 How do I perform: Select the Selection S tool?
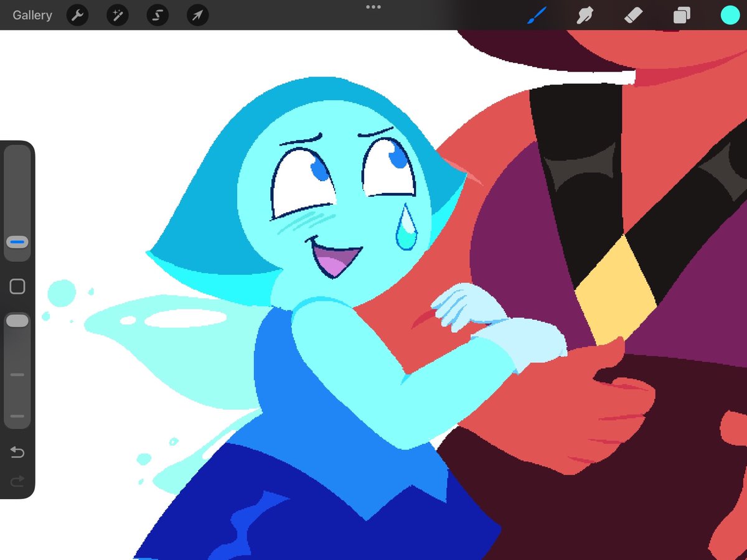(157, 15)
